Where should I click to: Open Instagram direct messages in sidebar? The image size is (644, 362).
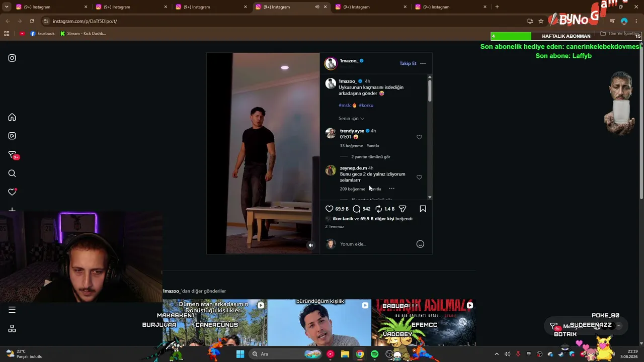12,155
